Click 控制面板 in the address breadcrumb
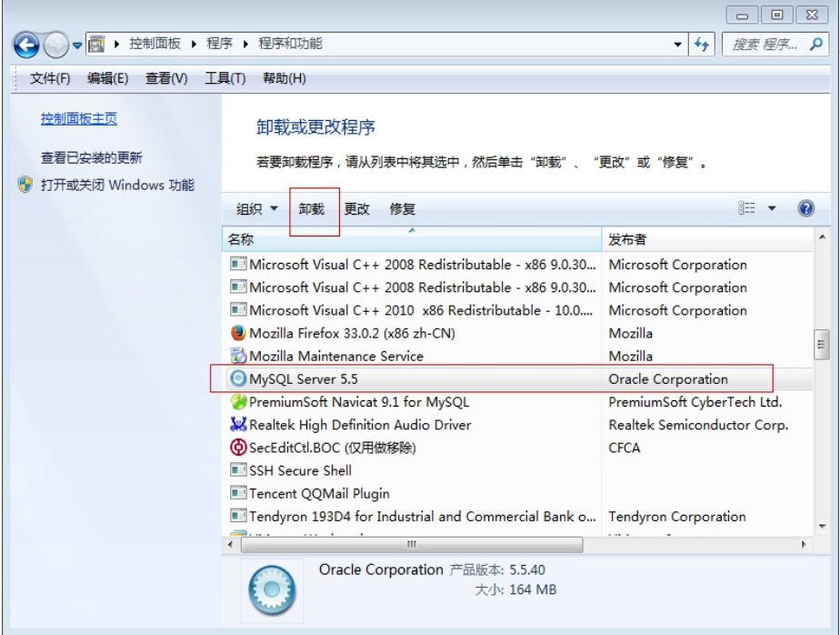Image resolution: width=840 pixels, height=635 pixels. (x=155, y=44)
